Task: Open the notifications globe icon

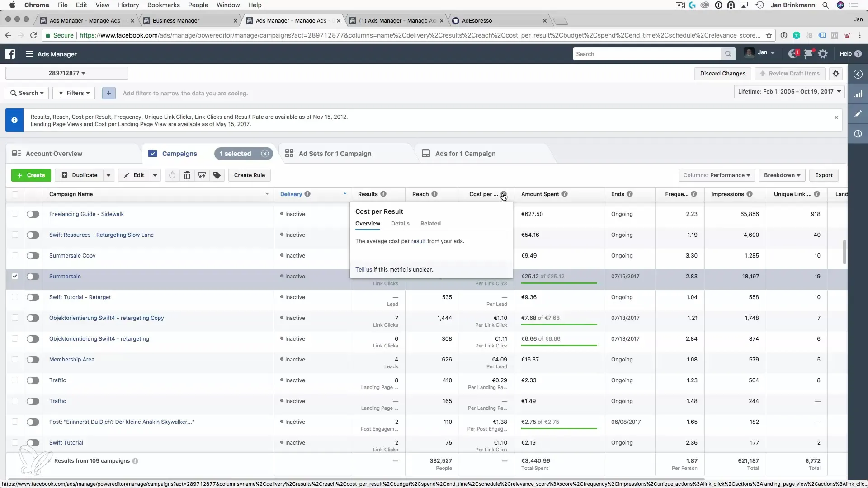Action: pyautogui.click(x=793, y=54)
